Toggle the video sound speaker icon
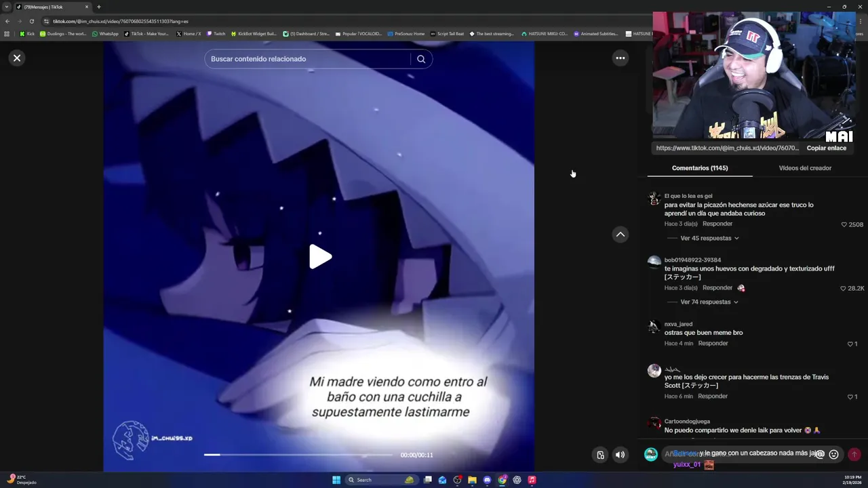 coord(620,455)
